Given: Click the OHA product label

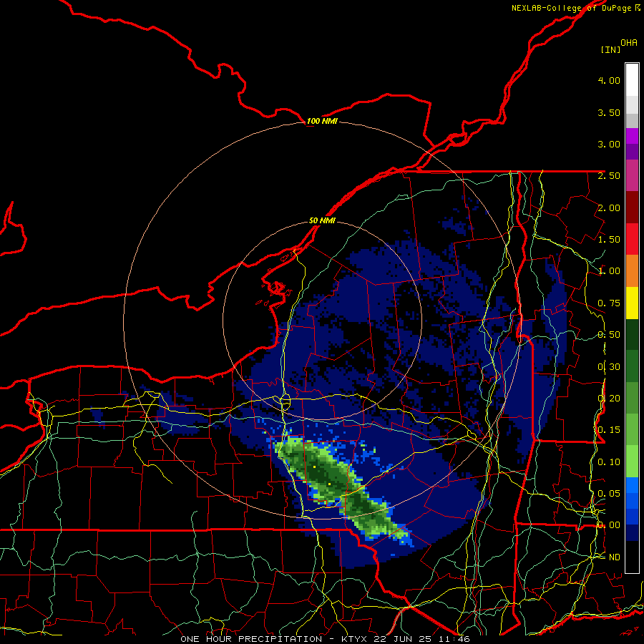Looking at the screenshot, I should (629, 43).
